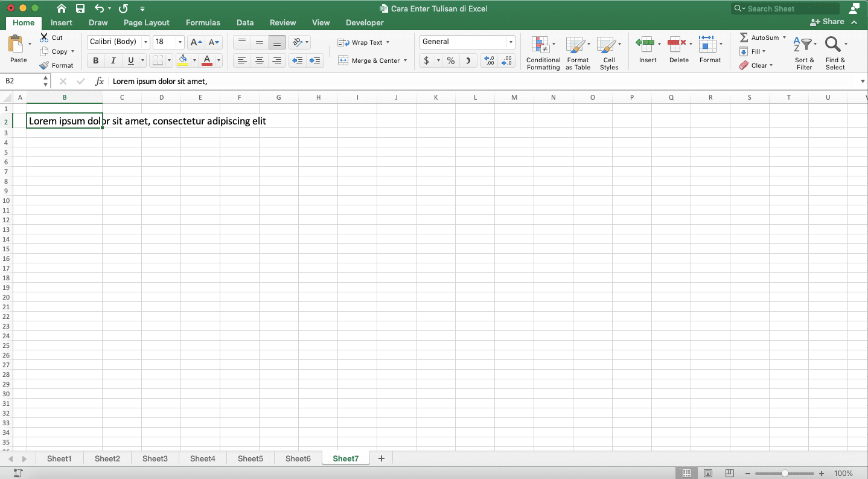Decrease decimal places
The width and height of the screenshot is (868, 479).
click(x=508, y=60)
